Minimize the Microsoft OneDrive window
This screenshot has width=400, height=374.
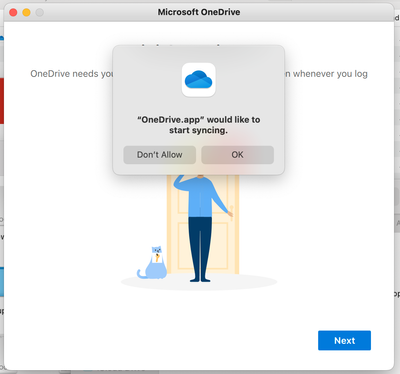pyautogui.click(x=26, y=13)
